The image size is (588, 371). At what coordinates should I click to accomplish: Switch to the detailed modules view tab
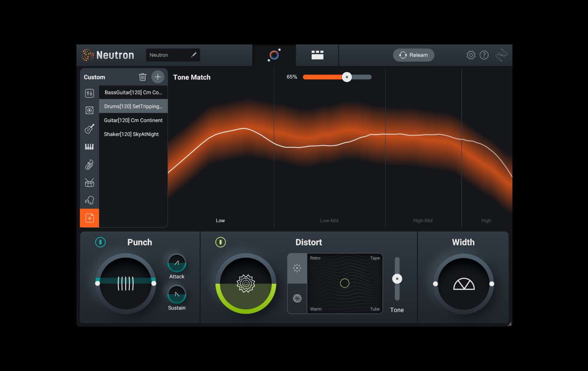tap(317, 55)
